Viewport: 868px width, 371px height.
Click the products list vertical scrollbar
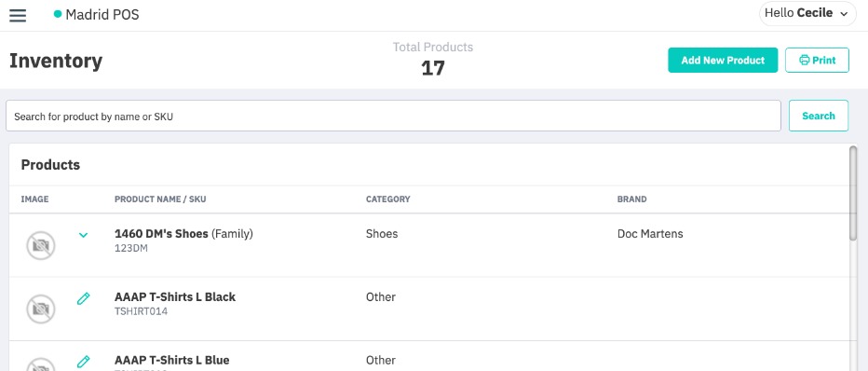click(x=853, y=194)
